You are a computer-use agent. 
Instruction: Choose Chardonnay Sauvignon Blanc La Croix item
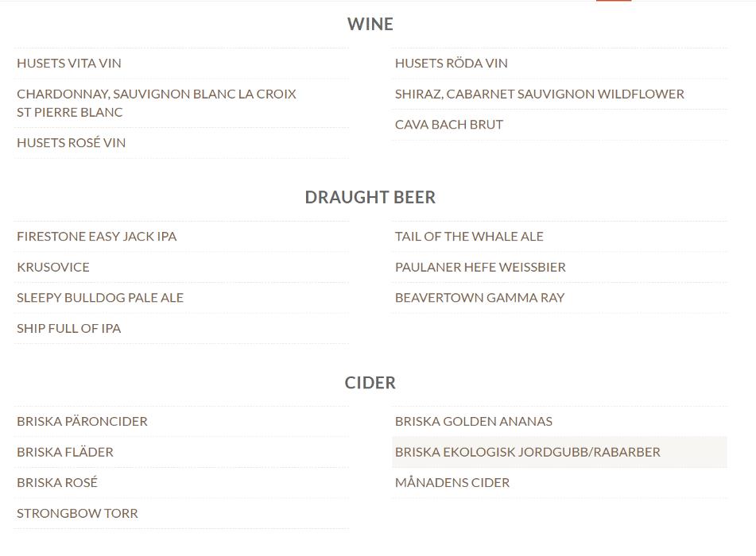click(x=181, y=103)
